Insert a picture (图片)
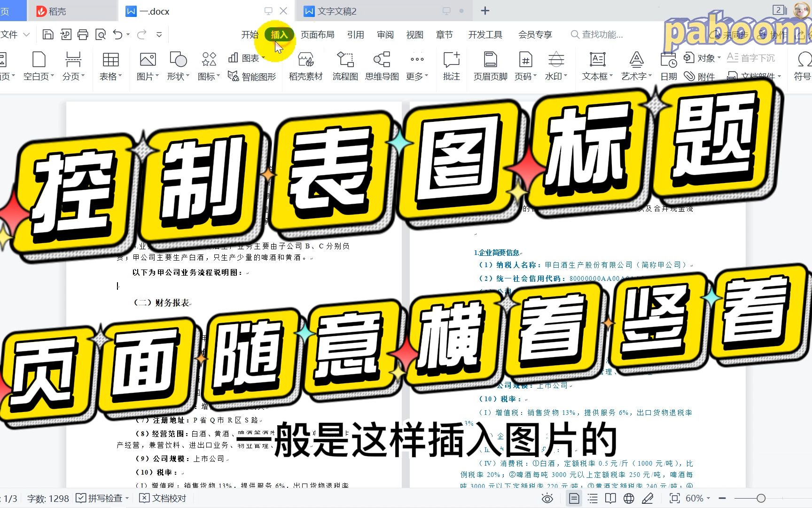Viewport: 812px width, 508px height. pyautogui.click(x=148, y=66)
